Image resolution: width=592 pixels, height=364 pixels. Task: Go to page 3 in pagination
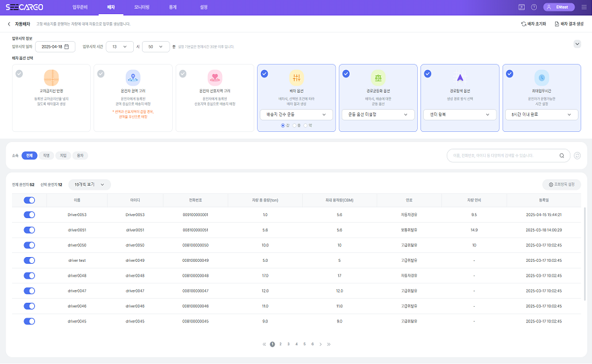tap(288, 344)
